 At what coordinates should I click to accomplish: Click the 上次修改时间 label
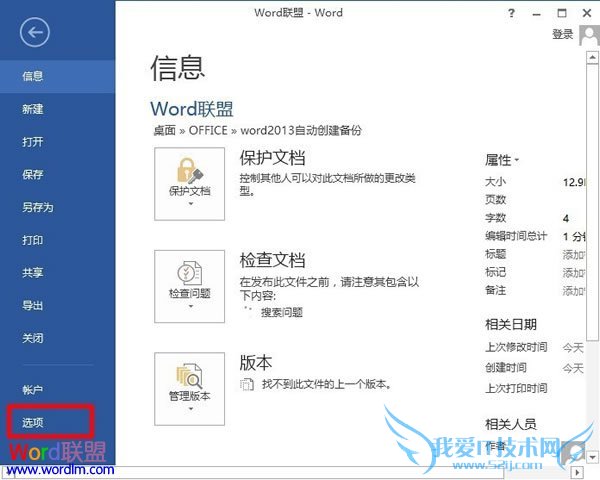point(516,347)
